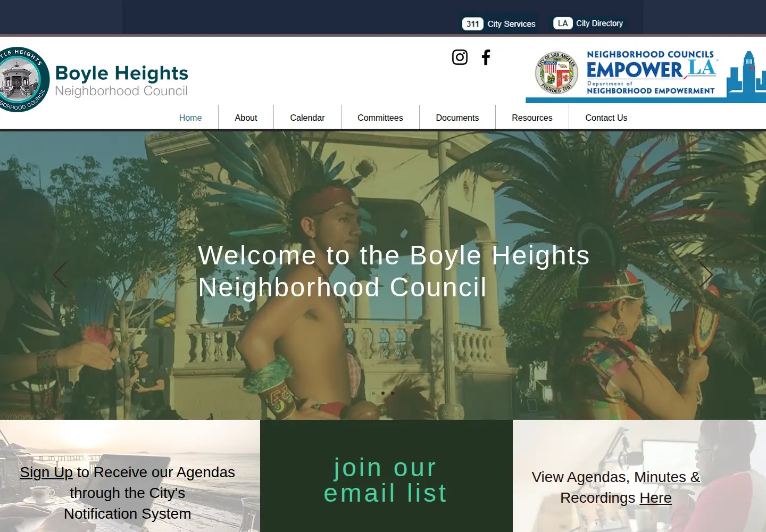Click the View Agendas, Minutes & text
This screenshot has width=766, height=532.
coord(616,477)
